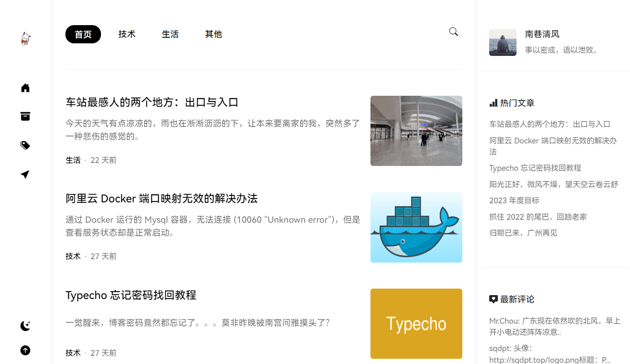Image resolution: width=630 pixels, height=364 pixels.
Task: Open hot article 2023 年度目标
Action: [514, 200]
